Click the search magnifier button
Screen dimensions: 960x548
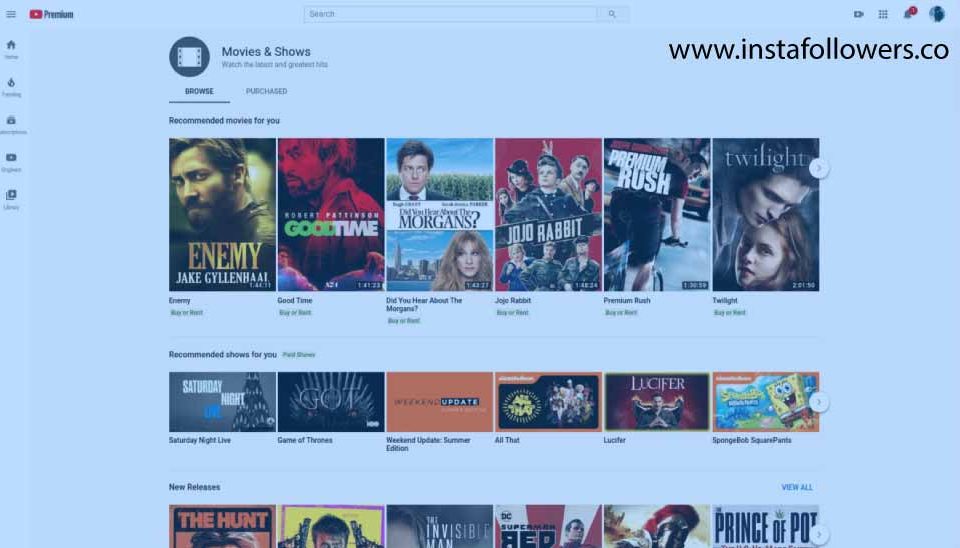[x=612, y=14]
